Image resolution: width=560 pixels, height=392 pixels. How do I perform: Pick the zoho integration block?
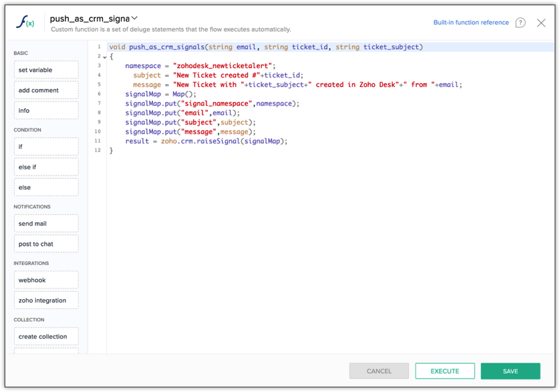point(46,301)
